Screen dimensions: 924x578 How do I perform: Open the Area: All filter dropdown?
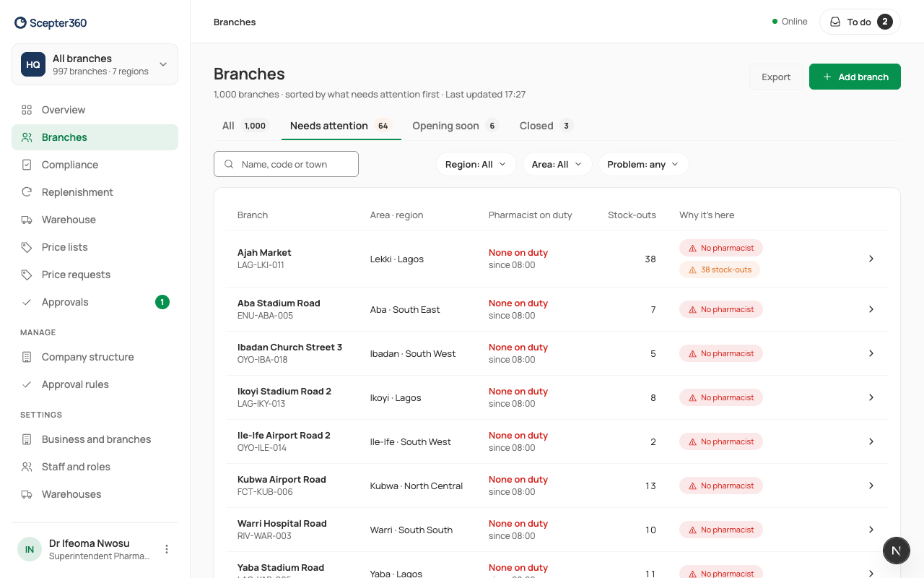tap(557, 164)
